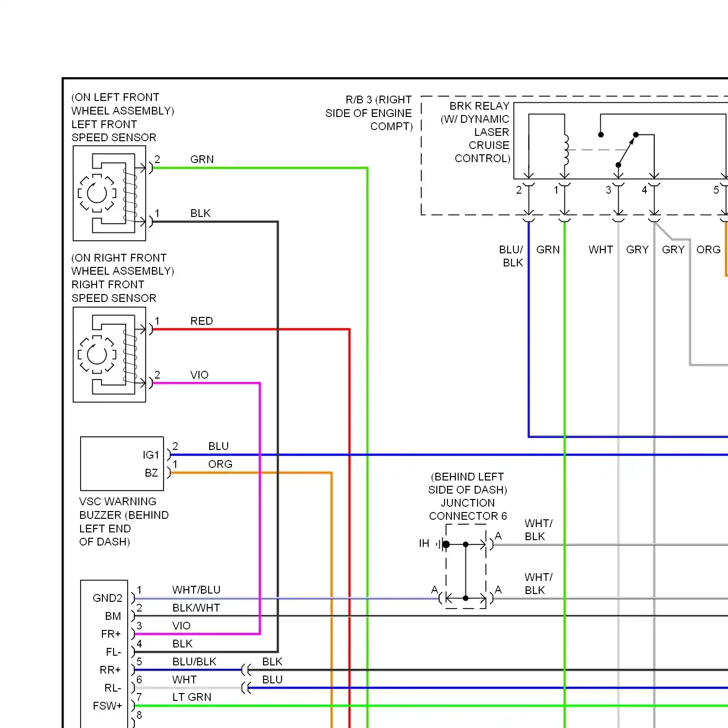This screenshot has width=728, height=728.
Task: Click BRK relay pin number 1
Action: 556,190
